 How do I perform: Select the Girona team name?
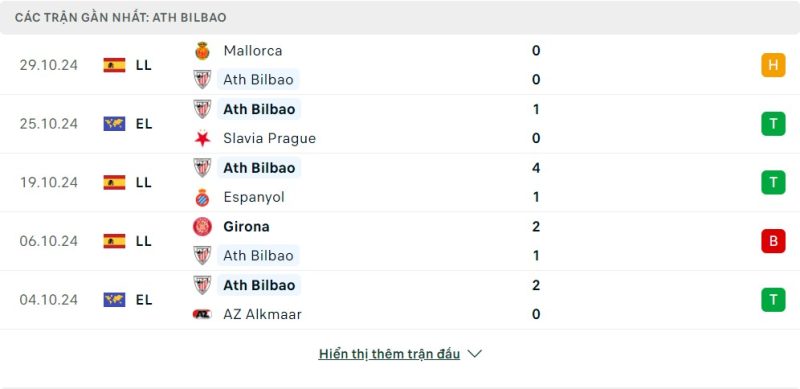pyautogui.click(x=246, y=226)
